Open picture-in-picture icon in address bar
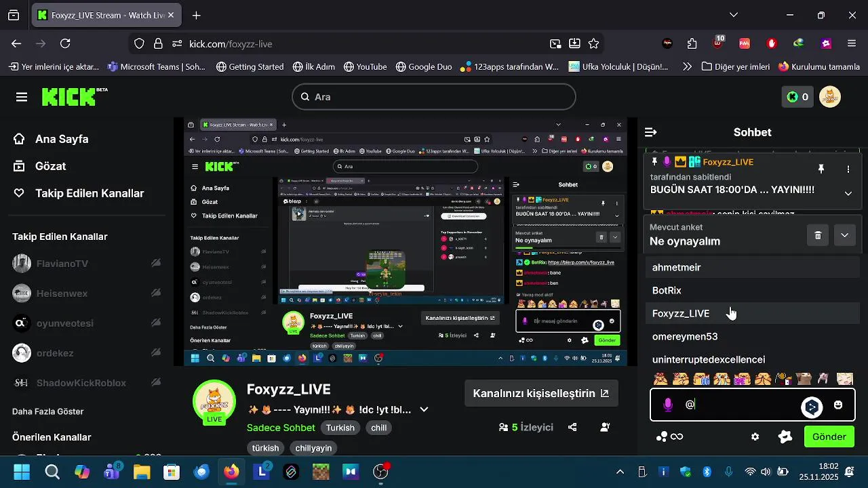The height and width of the screenshot is (488, 868). tap(555, 43)
